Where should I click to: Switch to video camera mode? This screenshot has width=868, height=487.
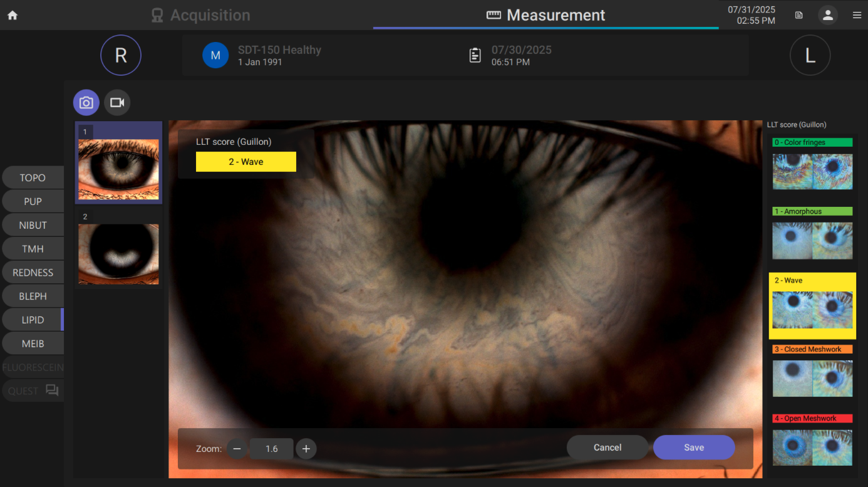(x=117, y=103)
